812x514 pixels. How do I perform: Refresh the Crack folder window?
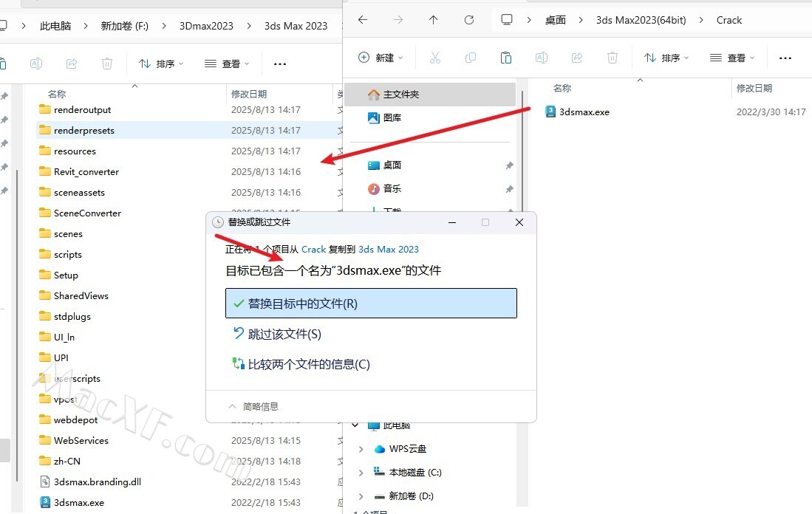coord(468,20)
